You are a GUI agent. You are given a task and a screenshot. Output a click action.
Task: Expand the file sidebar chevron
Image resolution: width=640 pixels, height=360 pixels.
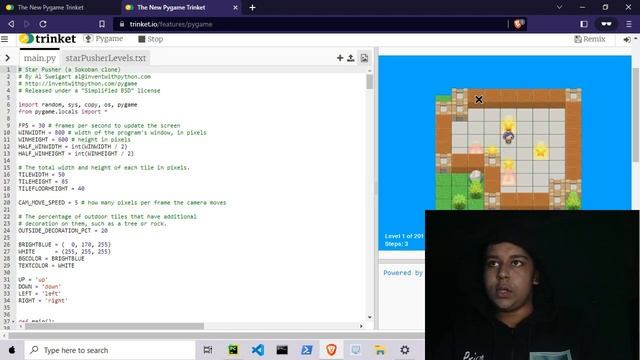click(x=7, y=58)
